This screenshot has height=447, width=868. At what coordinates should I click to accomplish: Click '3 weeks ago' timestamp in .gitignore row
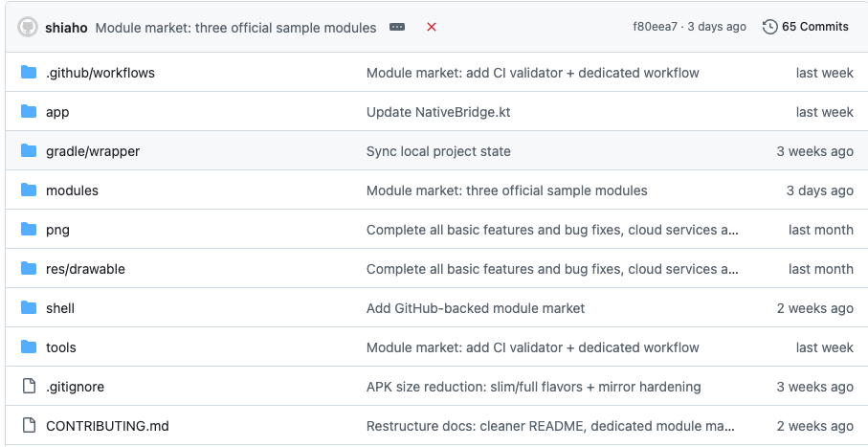(x=814, y=387)
